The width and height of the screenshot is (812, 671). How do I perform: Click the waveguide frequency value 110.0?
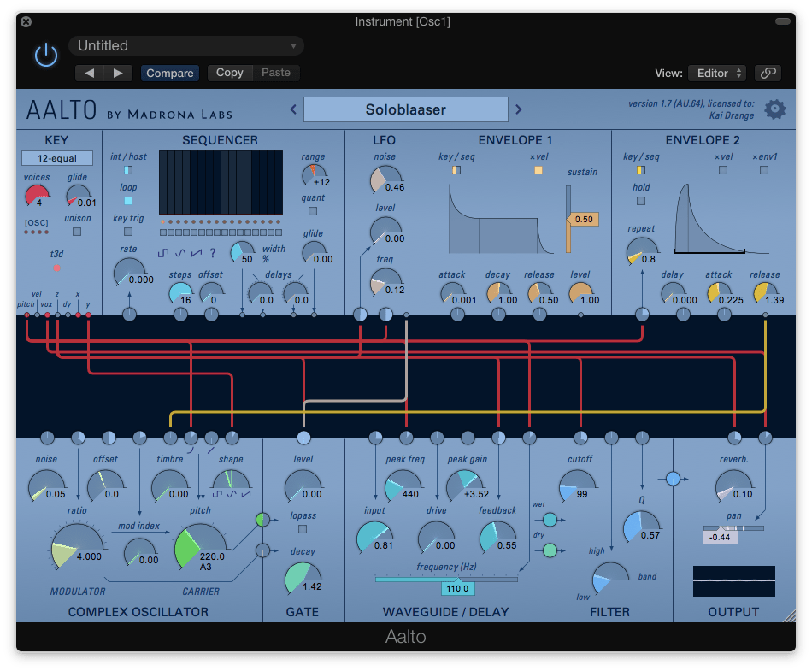pyautogui.click(x=456, y=589)
